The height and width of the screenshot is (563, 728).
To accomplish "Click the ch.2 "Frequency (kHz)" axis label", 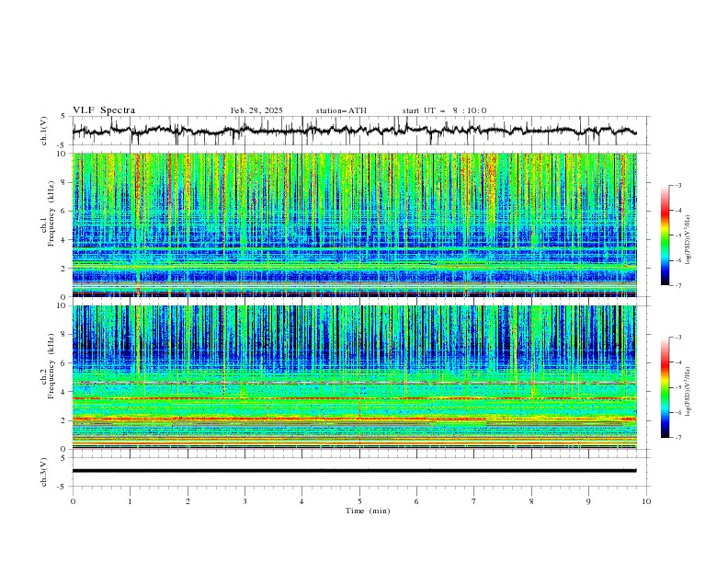I will (x=51, y=366).
